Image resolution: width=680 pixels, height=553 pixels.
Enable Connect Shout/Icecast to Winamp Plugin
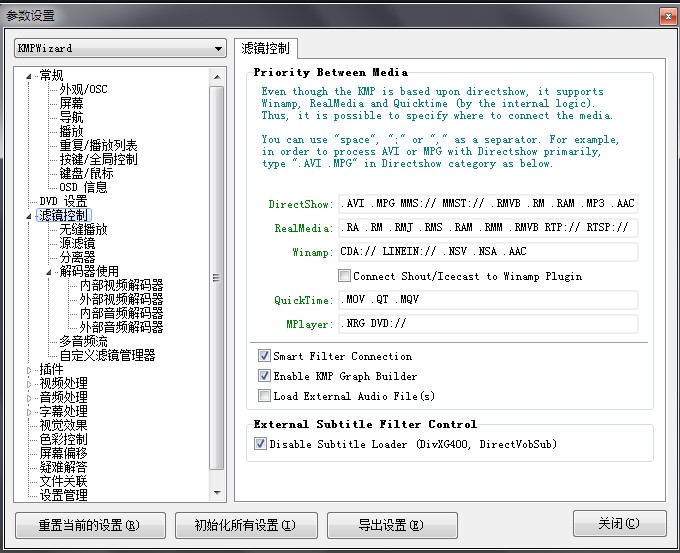[344, 276]
